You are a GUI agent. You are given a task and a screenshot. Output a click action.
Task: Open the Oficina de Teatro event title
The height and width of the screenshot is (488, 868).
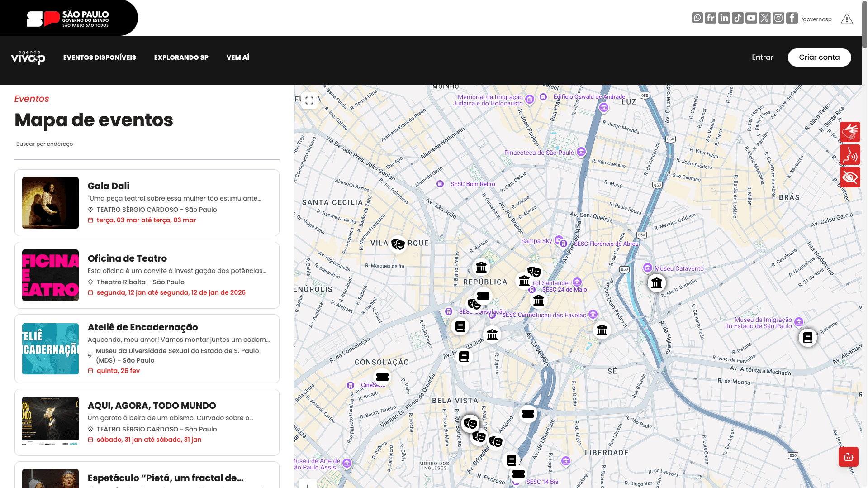coord(127,258)
